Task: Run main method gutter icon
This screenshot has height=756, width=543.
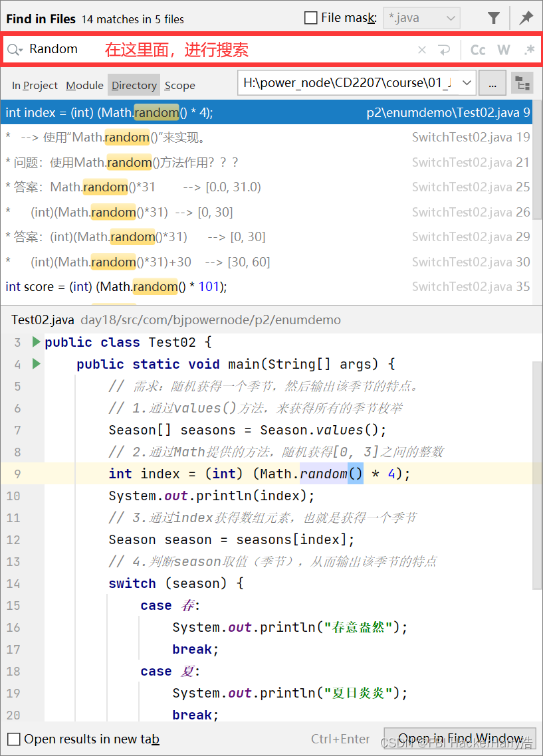Action: point(36,363)
